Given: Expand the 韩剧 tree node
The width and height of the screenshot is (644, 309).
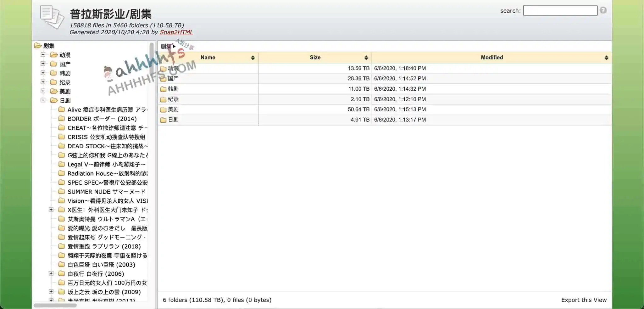Looking at the screenshot, I should pyautogui.click(x=43, y=73).
